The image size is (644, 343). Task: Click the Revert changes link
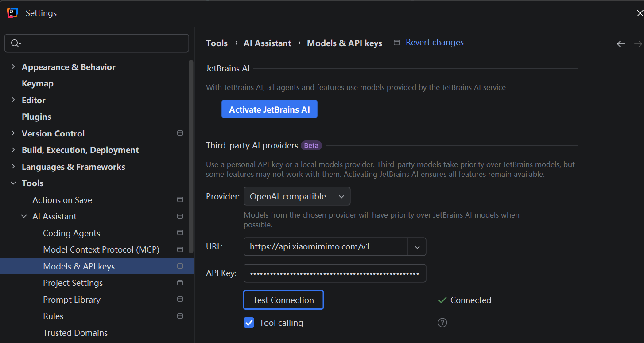pos(435,43)
